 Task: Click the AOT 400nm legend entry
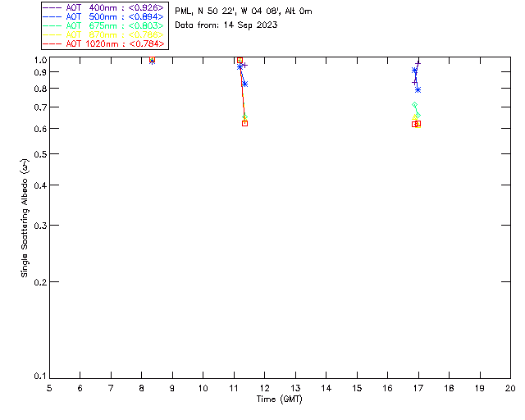103,7
